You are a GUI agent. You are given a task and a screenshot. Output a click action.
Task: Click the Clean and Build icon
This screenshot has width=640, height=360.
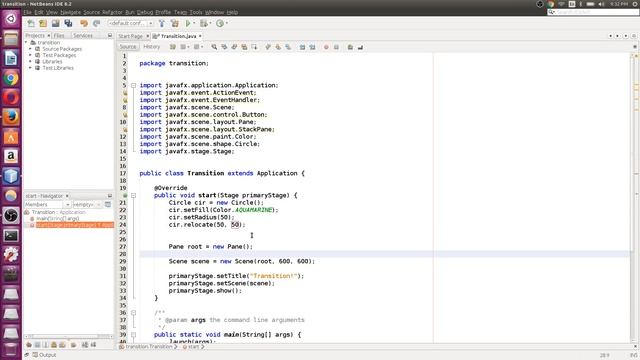click(175, 23)
